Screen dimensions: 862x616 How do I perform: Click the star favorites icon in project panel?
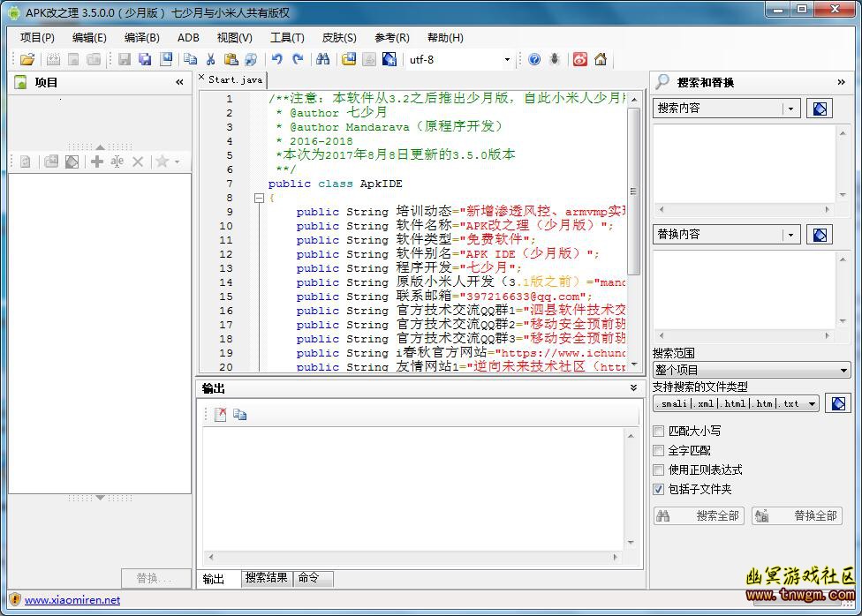[x=162, y=162]
